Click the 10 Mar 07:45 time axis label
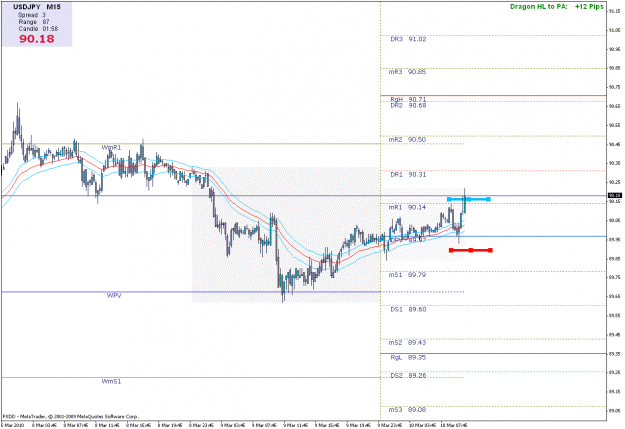Viewport: 625px width, 429px height. [x=454, y=425]
